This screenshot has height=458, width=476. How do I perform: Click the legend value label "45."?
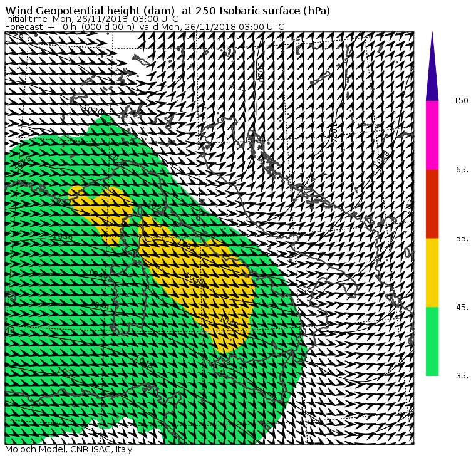tap(462, 308)
